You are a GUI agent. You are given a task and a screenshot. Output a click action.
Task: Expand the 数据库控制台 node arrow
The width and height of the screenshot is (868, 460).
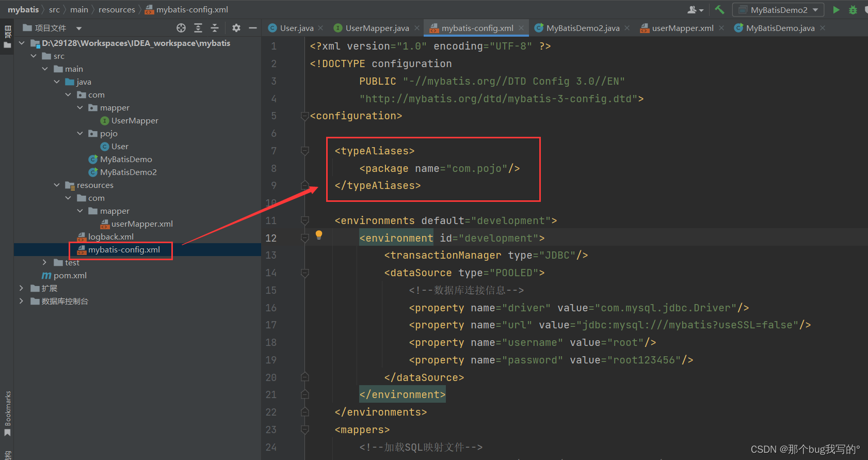(x=21, y=301)
